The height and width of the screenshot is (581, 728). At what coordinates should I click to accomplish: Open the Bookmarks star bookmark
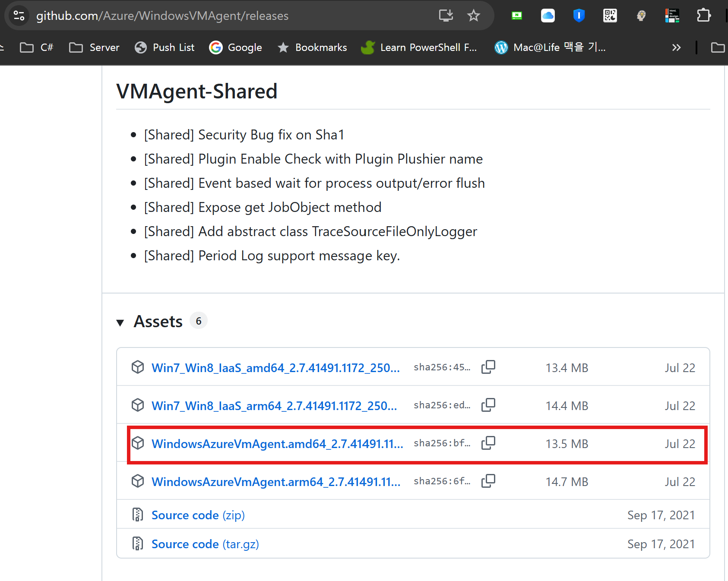tap(312, 47)
